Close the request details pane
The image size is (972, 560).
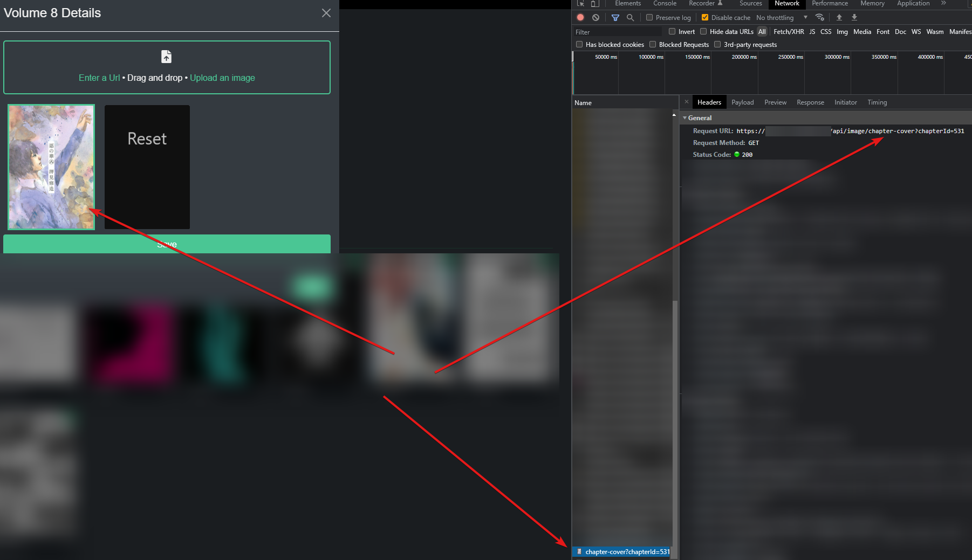(686, 101)
